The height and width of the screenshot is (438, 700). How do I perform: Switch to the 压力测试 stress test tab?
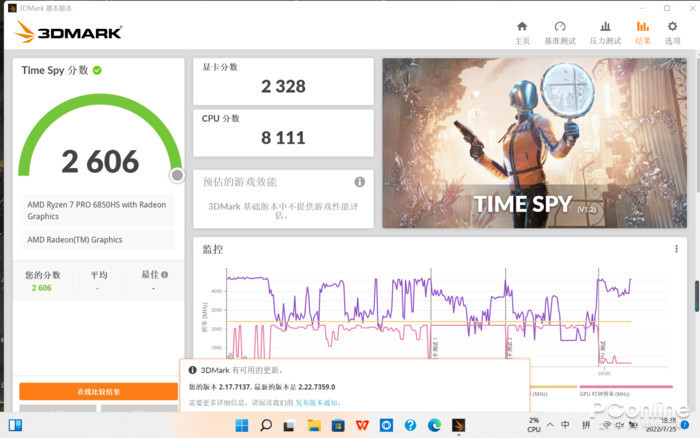pos(605,33)
